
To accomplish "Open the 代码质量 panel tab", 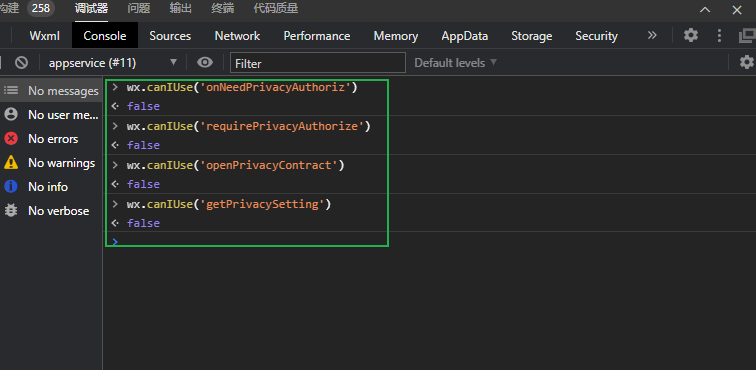I will (276, 9).
